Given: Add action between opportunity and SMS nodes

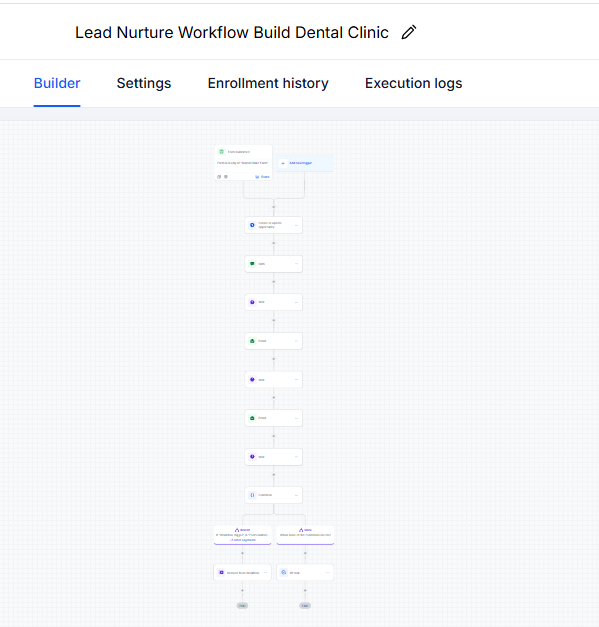Looking at the screenshot, I should 274,243.
